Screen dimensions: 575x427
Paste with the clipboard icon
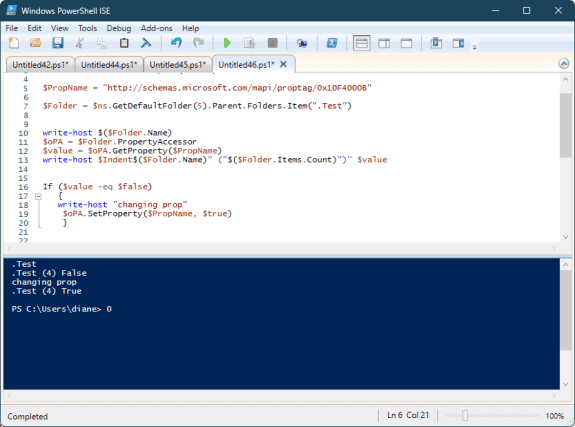point(124,43)
